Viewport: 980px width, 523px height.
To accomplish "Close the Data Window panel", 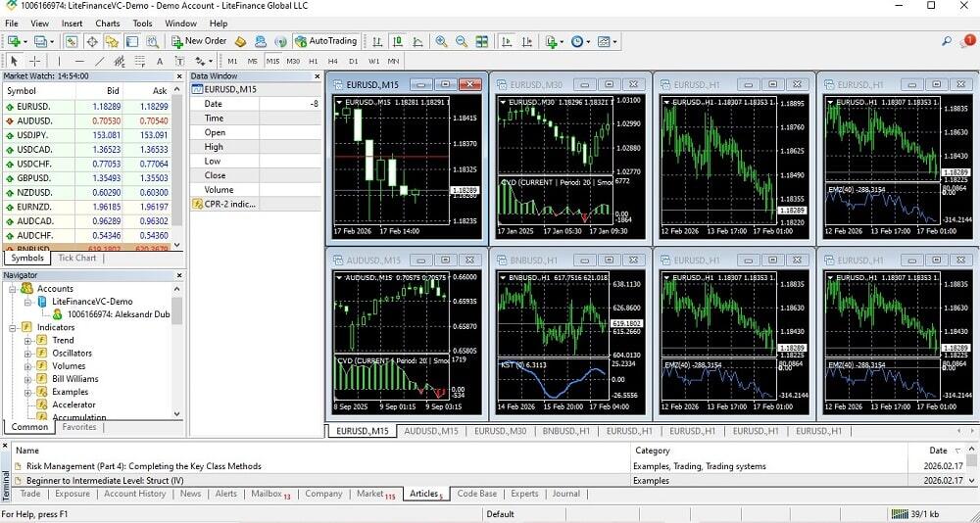I will pyautogui.click(x=318, y=76).
